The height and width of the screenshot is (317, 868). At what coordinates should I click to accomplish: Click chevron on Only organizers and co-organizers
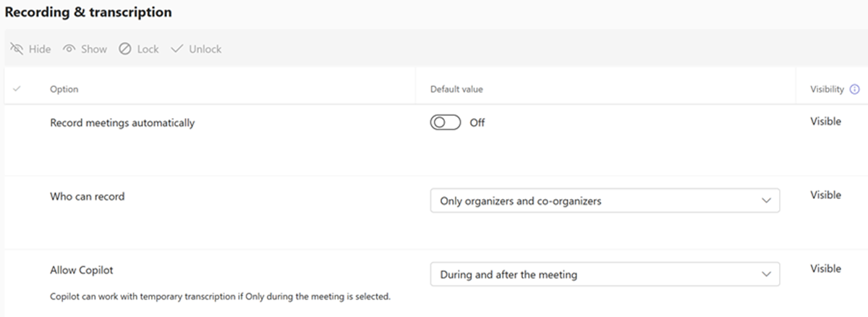[x=767, y=201]
